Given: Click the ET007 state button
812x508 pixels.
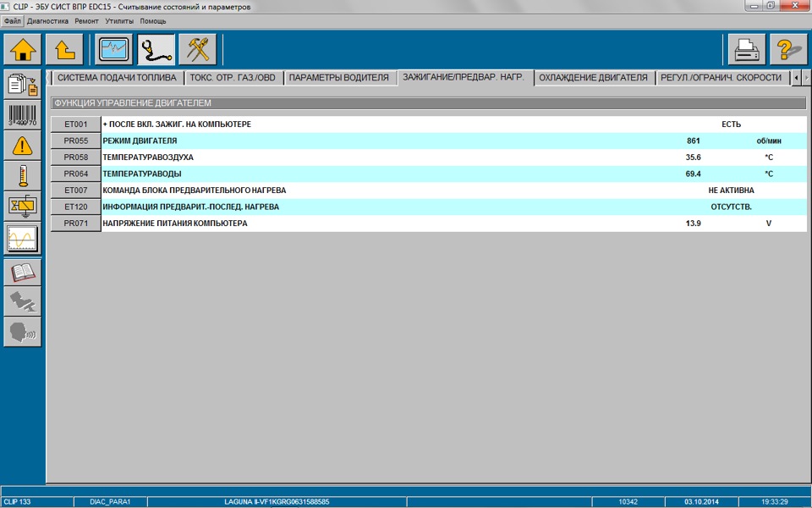Looking at the screenshot, I should pos(76,190).
